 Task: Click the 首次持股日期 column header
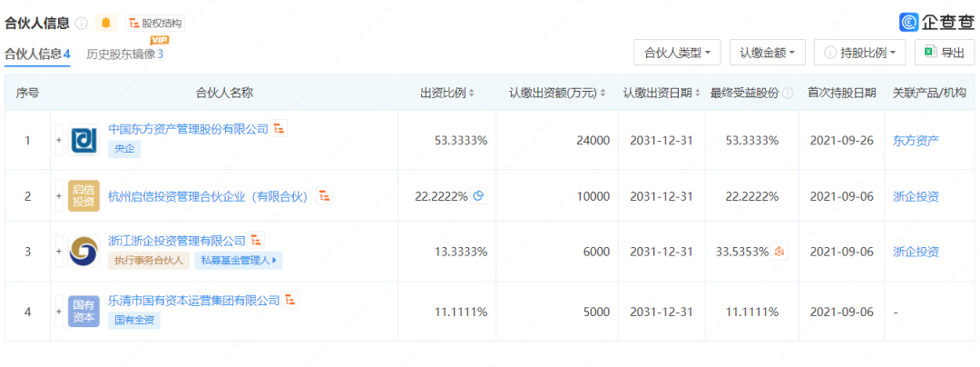coord(841,93)
